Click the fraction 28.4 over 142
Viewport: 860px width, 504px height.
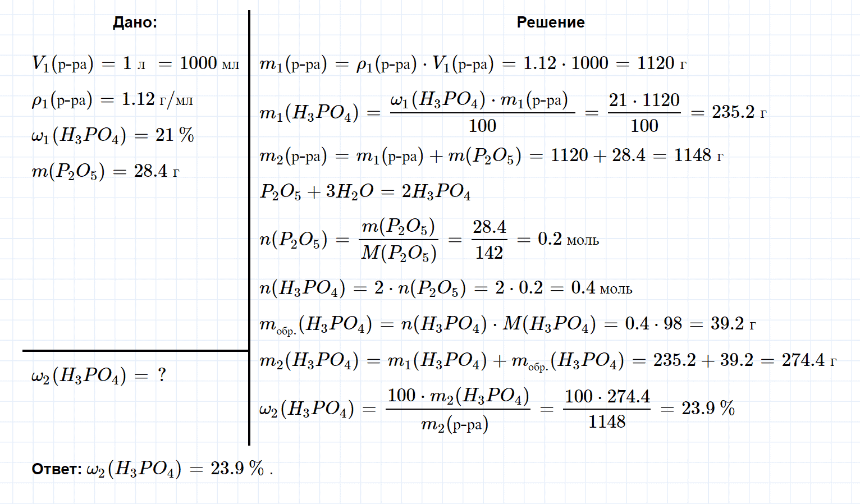click(490, 240)
